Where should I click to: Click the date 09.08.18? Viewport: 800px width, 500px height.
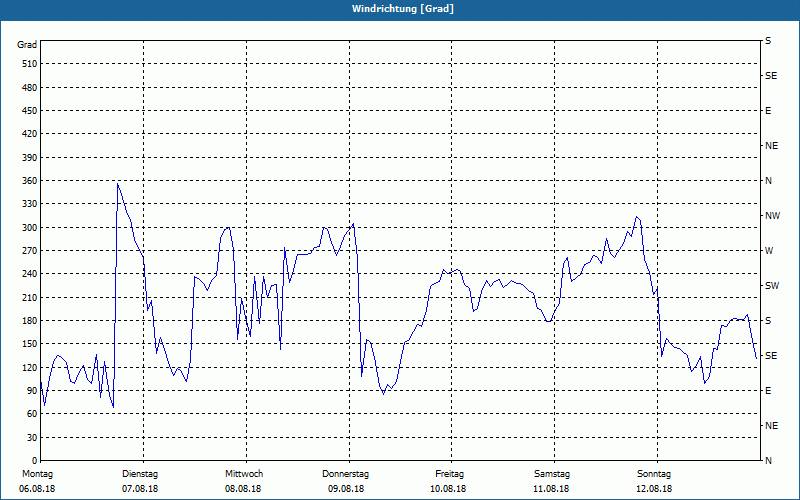click(346, 489)
